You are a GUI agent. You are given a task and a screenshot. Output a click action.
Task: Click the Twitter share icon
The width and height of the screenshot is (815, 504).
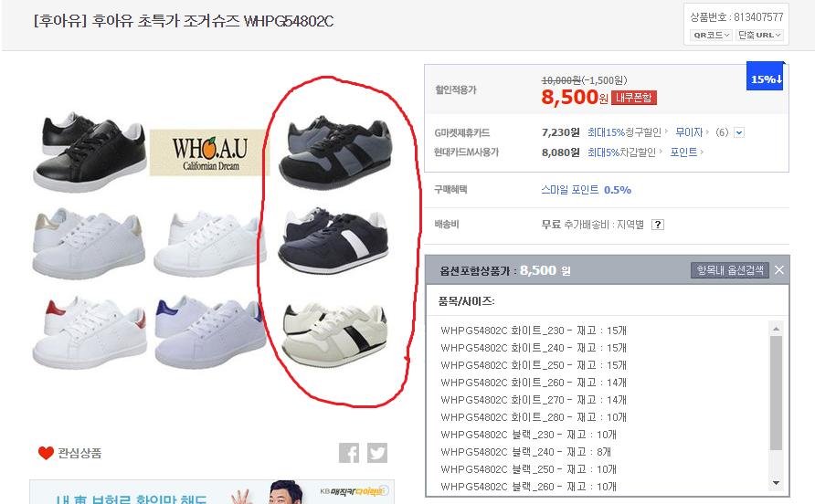377,453
